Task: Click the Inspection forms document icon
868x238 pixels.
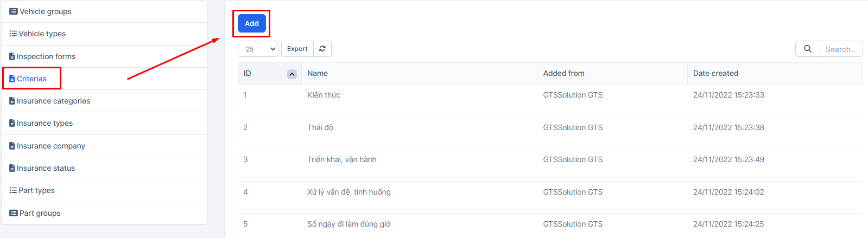Action: tap(12, 56)
